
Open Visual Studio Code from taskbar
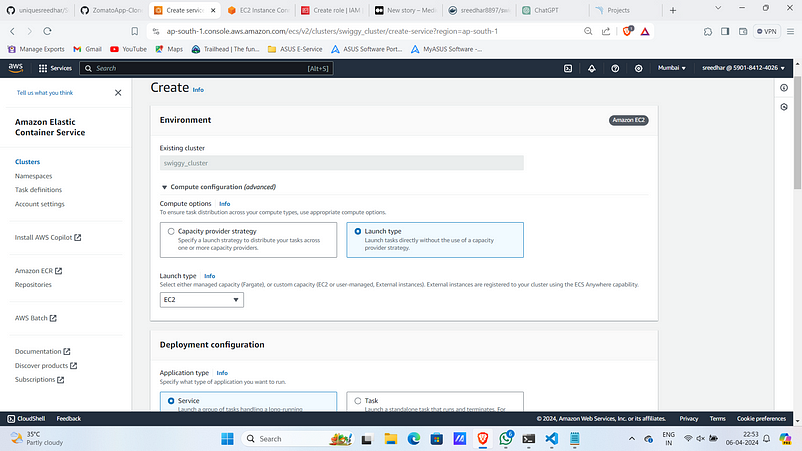pos(551,439)
